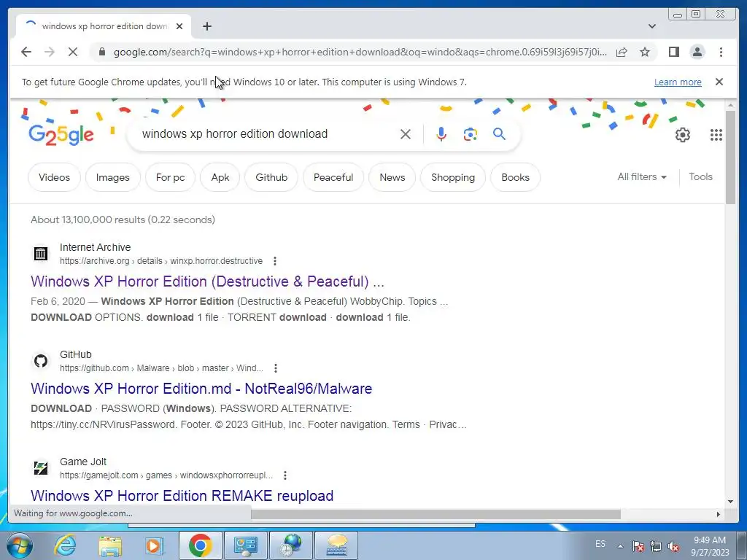Expand the All filters dropdown

(x=642, y=176)
